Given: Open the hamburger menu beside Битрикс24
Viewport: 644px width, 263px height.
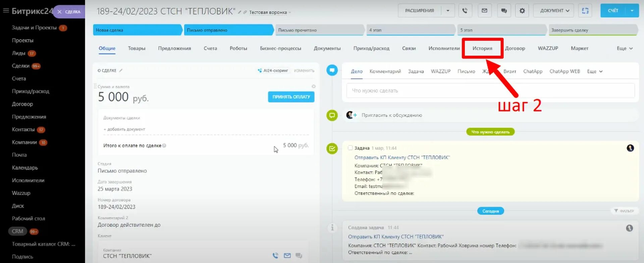Looking at the screenshot, I should tap(5, 10).
